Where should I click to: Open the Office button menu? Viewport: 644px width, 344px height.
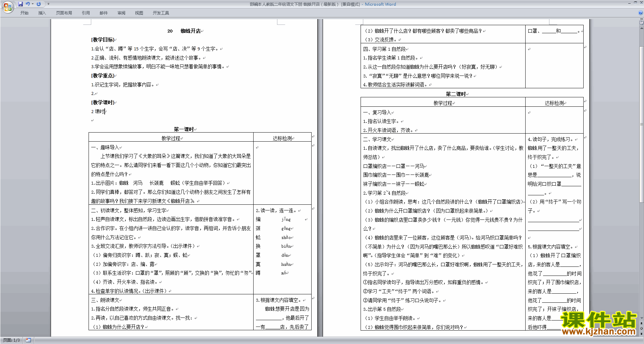[x=7, y=7]
